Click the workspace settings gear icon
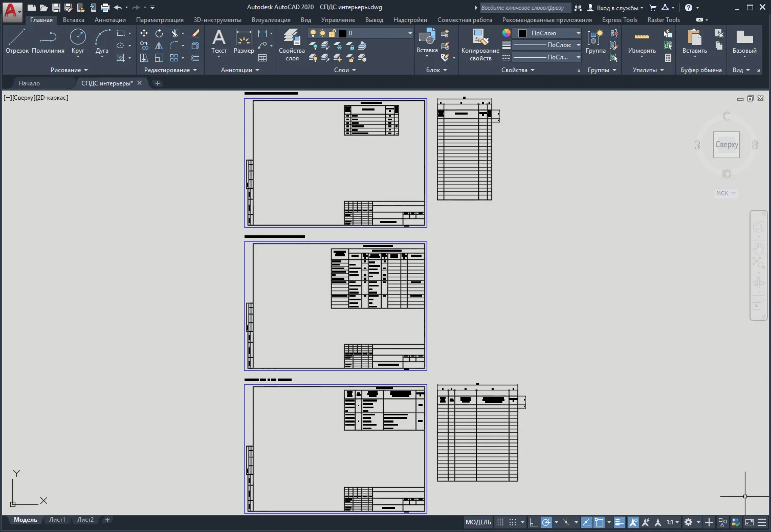 pos(688,522)
